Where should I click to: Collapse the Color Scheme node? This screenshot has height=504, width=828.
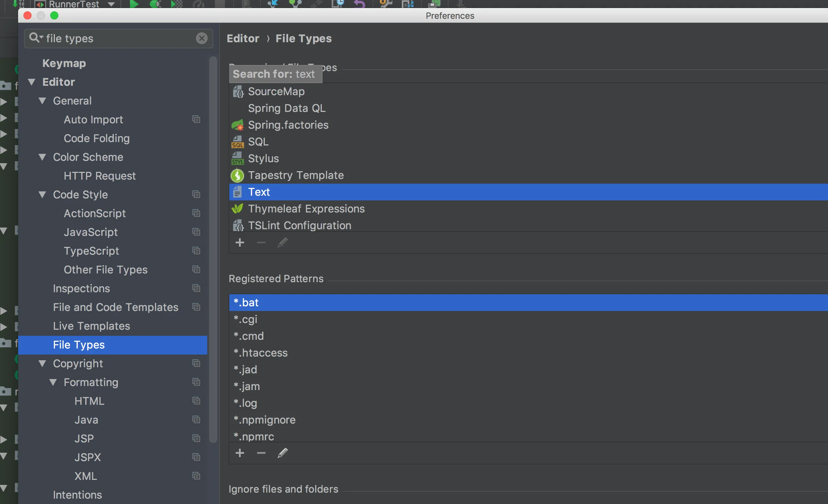click(42, 157)
